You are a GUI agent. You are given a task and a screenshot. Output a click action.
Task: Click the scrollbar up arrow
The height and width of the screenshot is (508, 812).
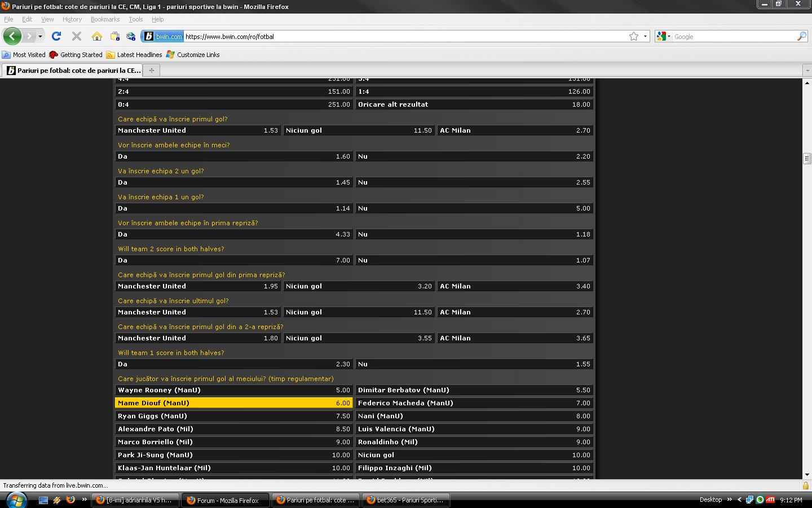(807, 83)
